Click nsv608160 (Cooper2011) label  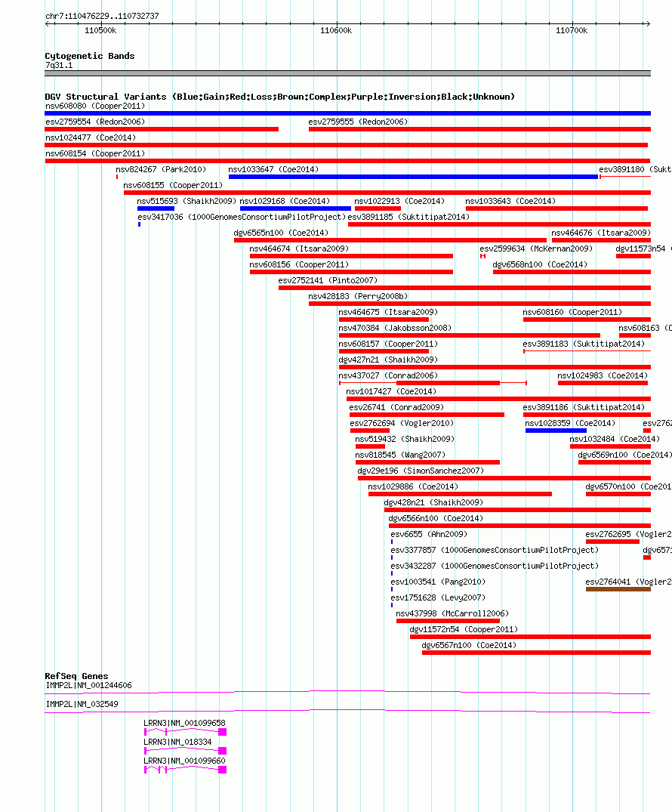coord(572,313)
